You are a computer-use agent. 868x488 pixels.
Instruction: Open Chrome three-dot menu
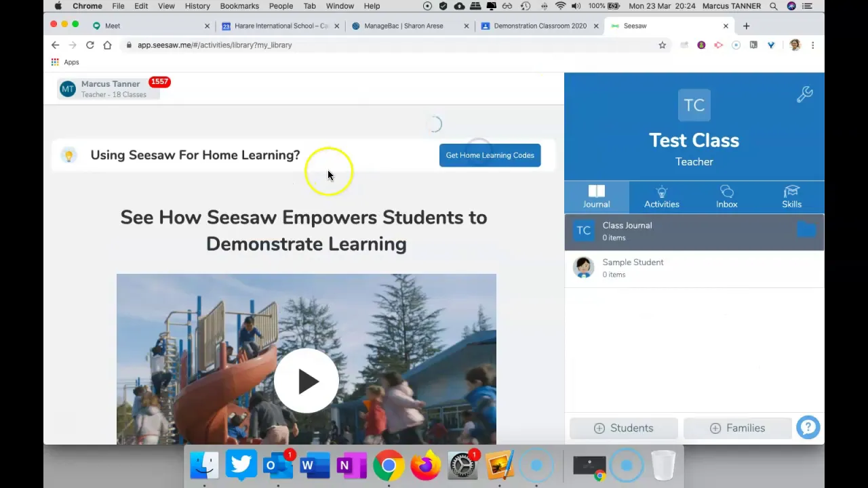coord(812,45)
